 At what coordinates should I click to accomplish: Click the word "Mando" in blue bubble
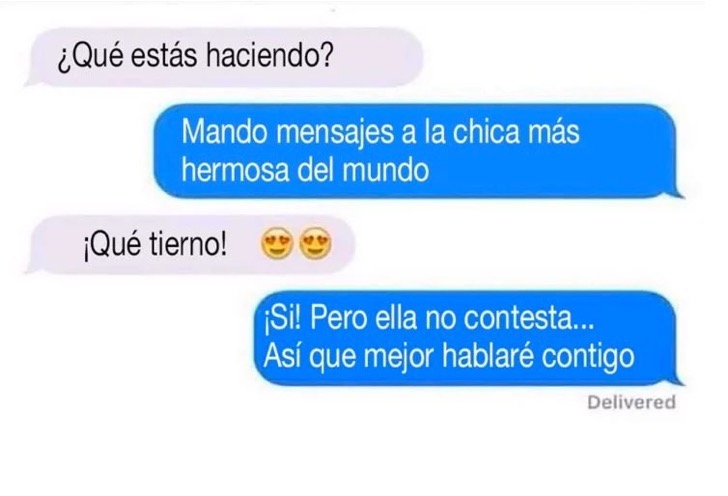224,131
